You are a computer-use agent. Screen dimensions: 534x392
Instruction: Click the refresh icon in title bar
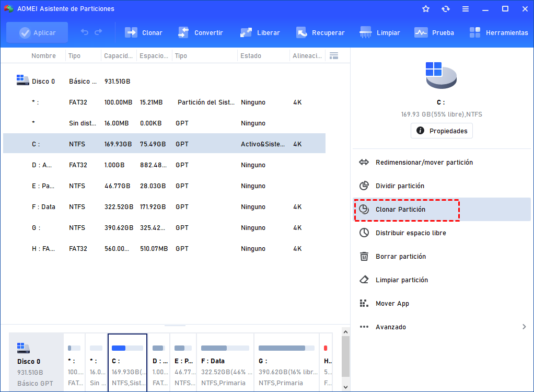(x=446, y=9)
